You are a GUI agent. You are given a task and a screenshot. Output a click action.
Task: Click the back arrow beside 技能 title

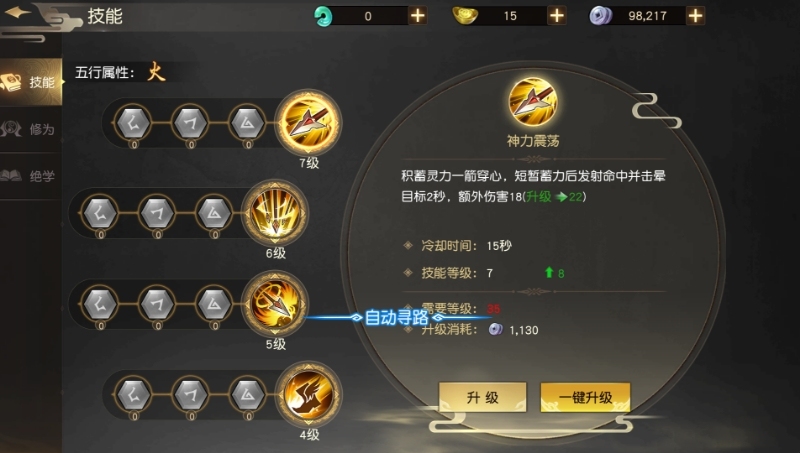18,12
